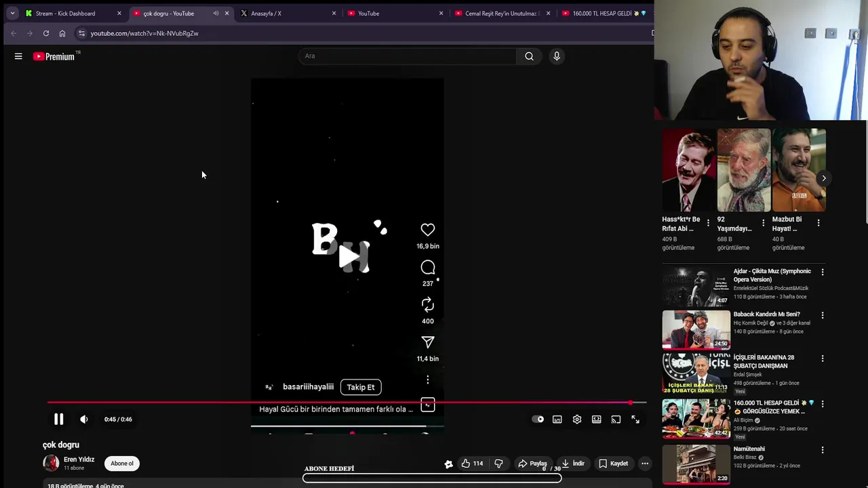Toggle the autoplay switch in the player
The image size is (868, 488).
538,420
